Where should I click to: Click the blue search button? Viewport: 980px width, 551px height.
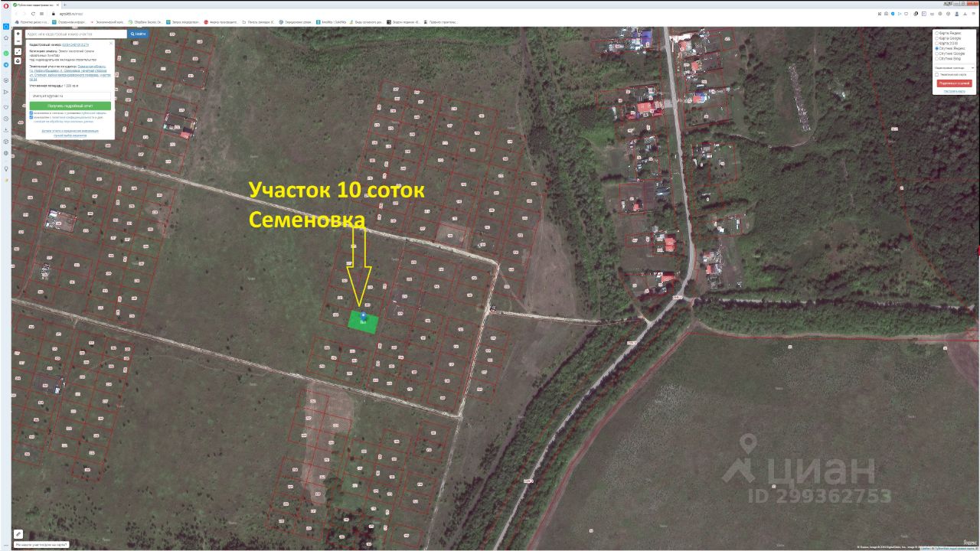138,34
